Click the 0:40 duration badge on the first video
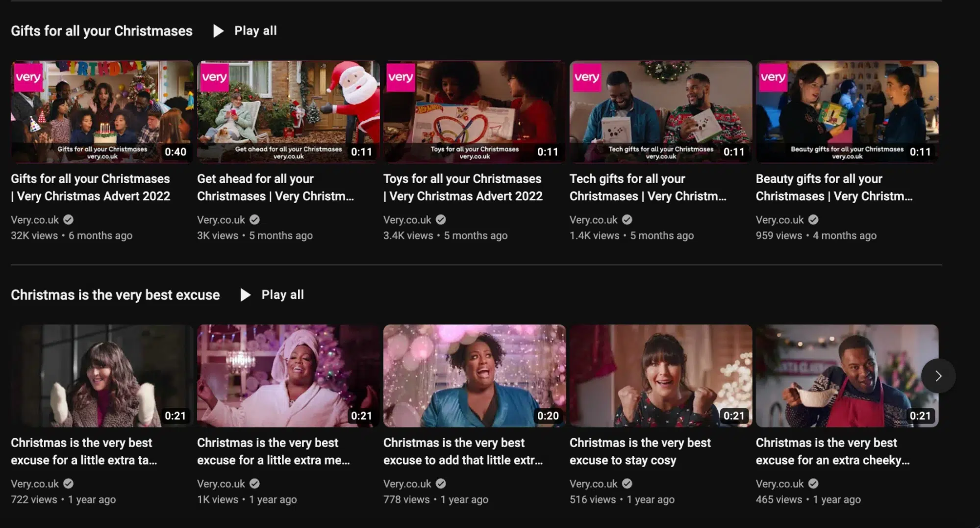 tap(176, 152)
